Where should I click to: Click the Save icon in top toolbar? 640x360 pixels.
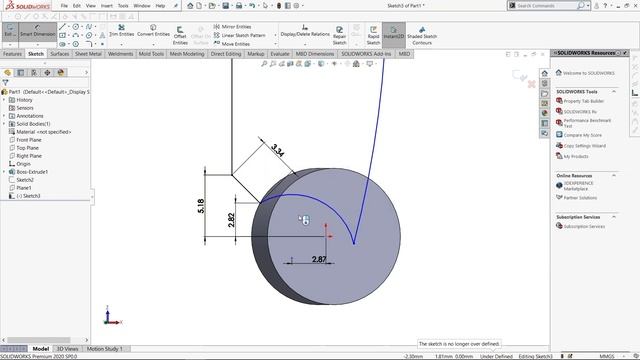point(225,6)
